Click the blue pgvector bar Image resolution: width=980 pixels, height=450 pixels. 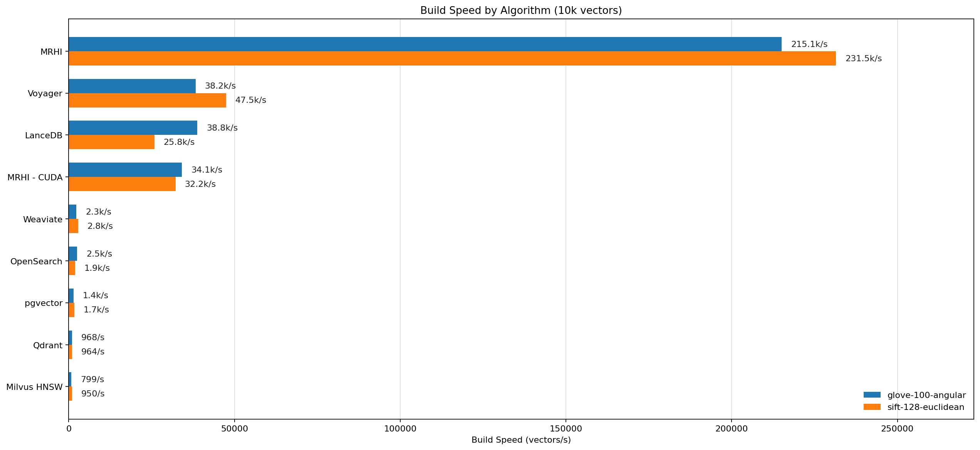click(x=71, y=296)
